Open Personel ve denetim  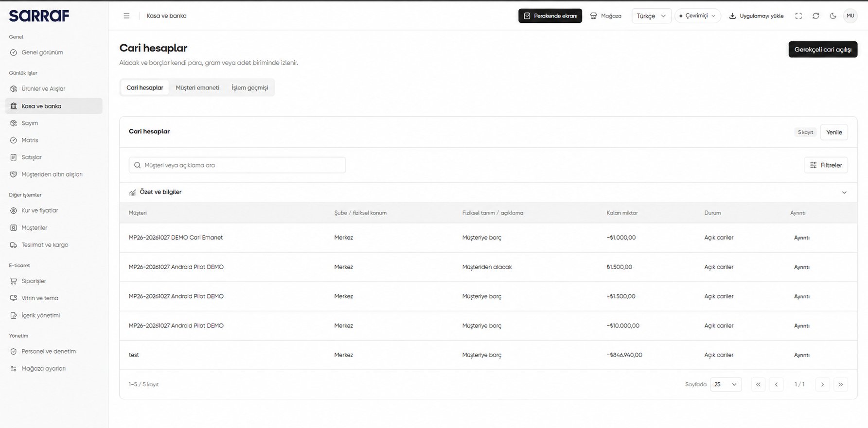[53, 352]
